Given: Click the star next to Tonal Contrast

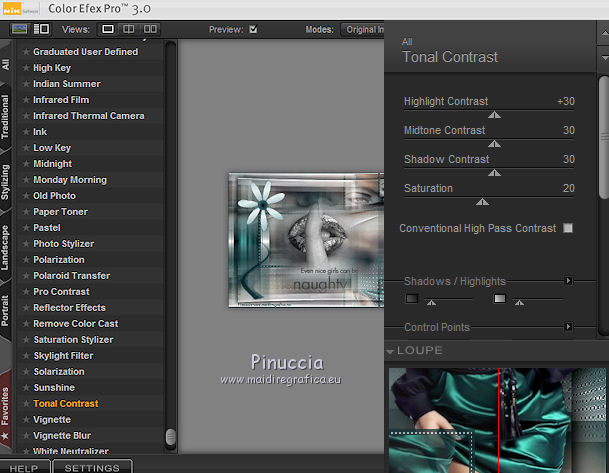Looking at the screenshot, I should [26, 403].
